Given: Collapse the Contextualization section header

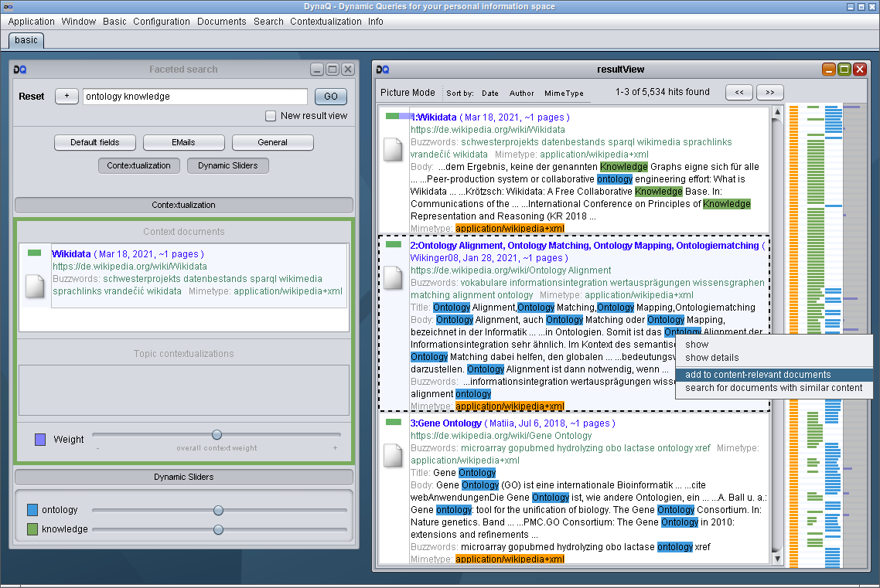Looking at the screenshot, I should click(183, 205).
